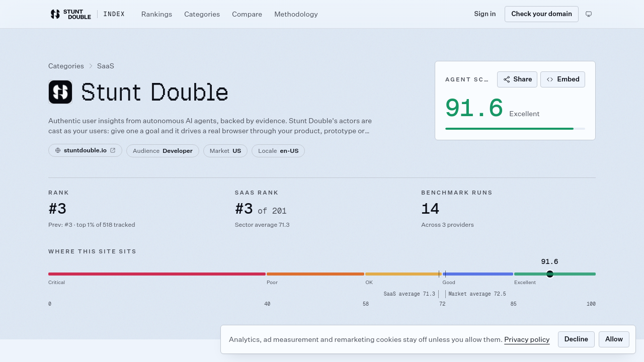This screenshot has width=644, height=362.
Task: Click the 91.6 marker dot on scale
Action: tap(550, 274)
